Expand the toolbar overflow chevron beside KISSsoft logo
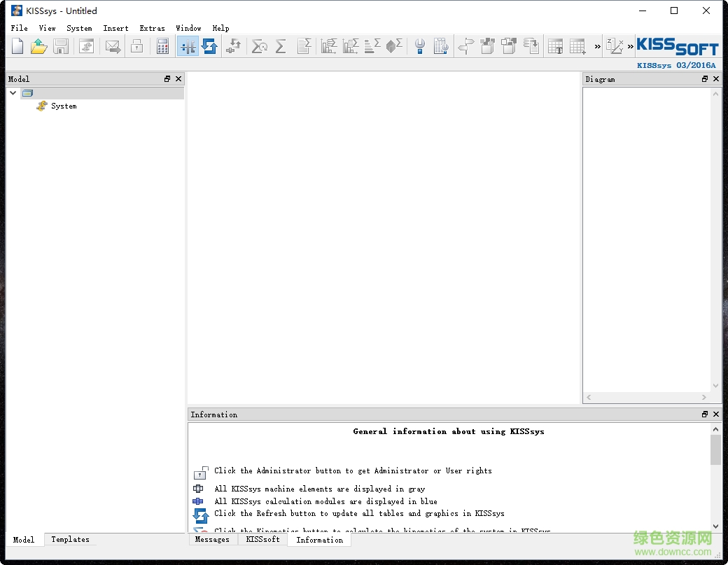The width and height of the screenshot is (728, 565). click(630, 47)
